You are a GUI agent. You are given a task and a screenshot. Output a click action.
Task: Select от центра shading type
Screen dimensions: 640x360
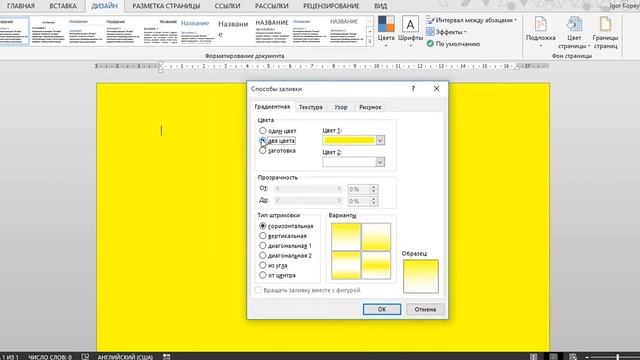click(262, 275)
